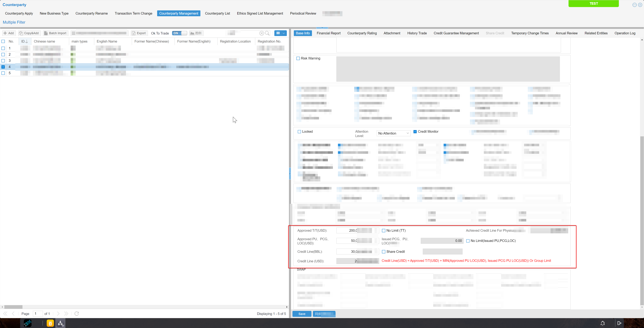This screenshot has width=644, height=328.
Task: Clear the search box with the X icon
Action: tap(261, 33)
